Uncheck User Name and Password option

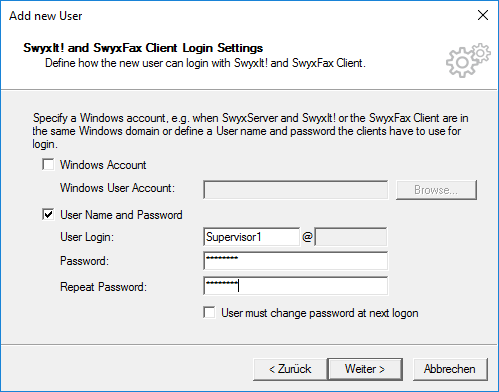(48, 214)
